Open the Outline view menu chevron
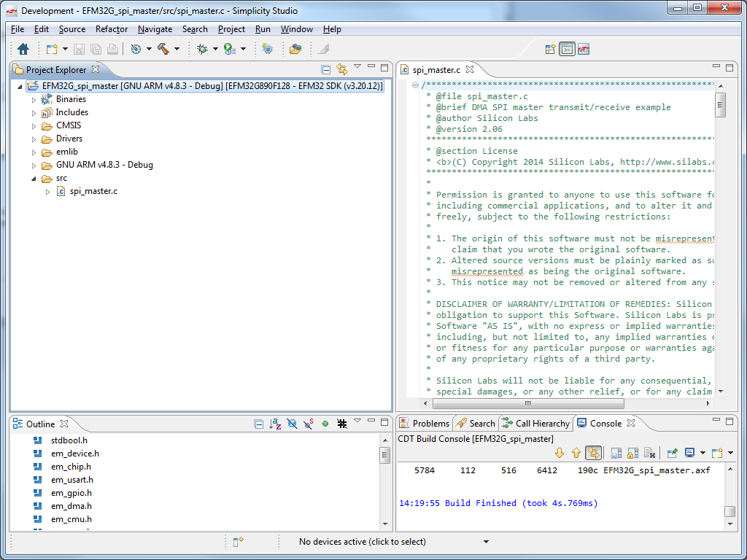The image size is (747, 560). point(357,424)
